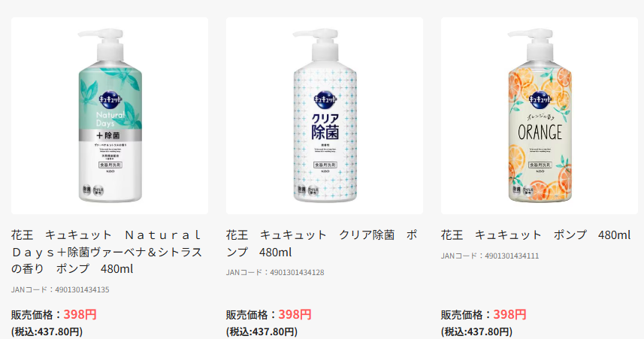Viewport: 644px width, 339px height.
Task: Click the 398円 price of クリア除菌 product
Action: pos(295,314)
